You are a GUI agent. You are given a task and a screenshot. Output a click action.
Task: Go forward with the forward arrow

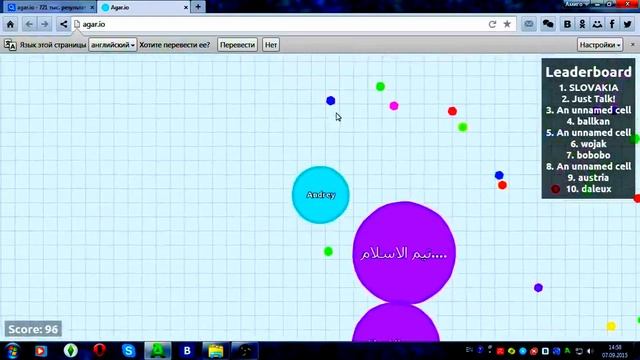[x=44, y=24]
